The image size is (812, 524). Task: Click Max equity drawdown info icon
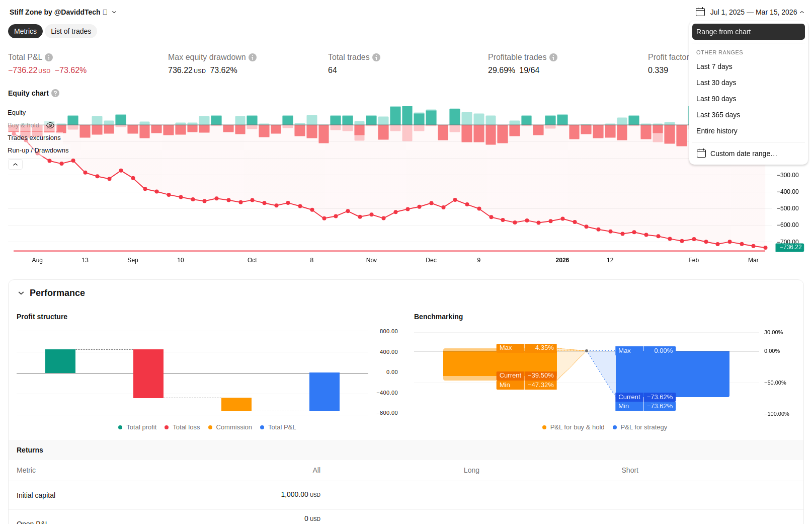click(x=253, y=57)
